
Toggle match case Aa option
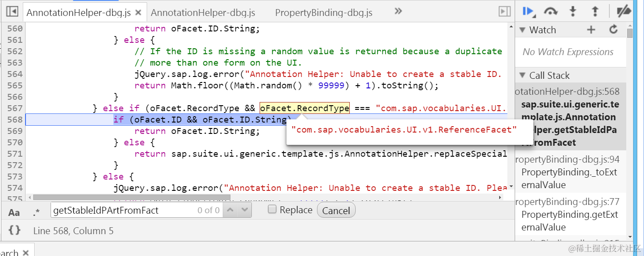[14, 212]
